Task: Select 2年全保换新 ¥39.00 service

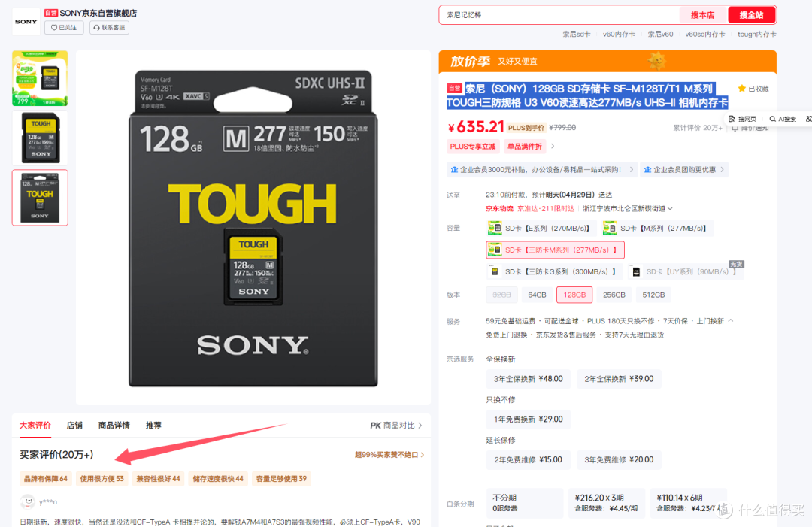Action: 619,379
